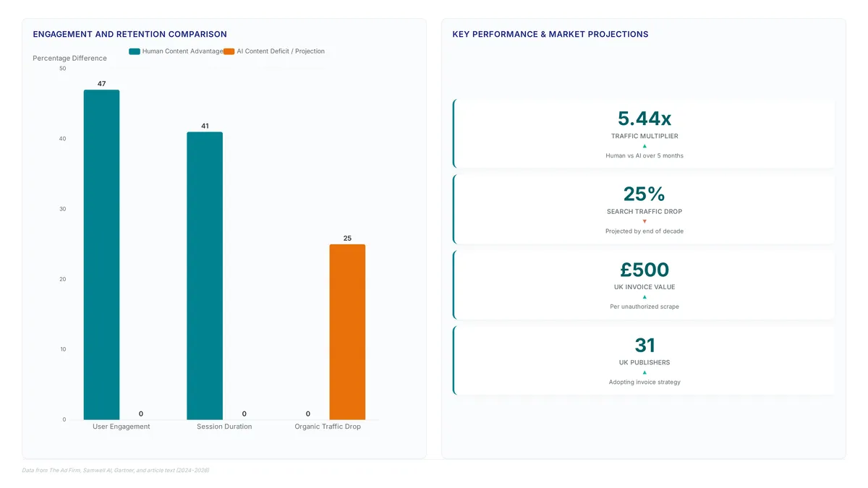Click the 0 label beside User Engagement bar
The width and height of the screenshot is (868, 488).
click(141, 414)
